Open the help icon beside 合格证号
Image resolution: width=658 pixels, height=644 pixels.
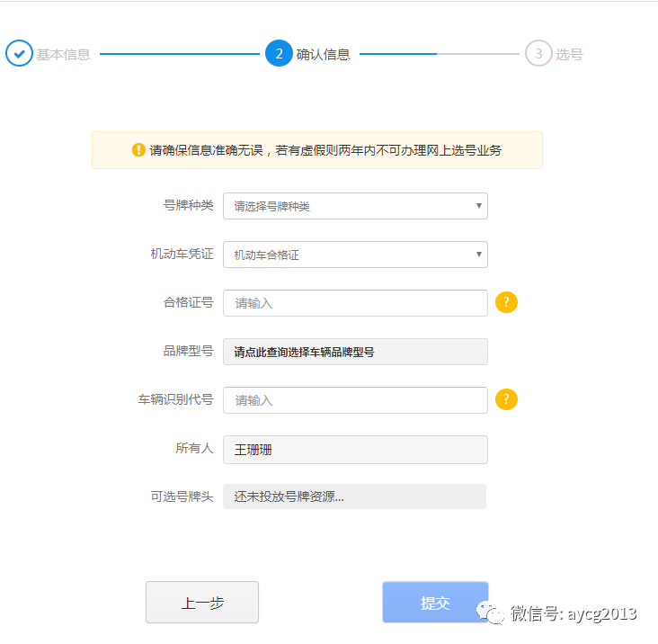point(506,302)
